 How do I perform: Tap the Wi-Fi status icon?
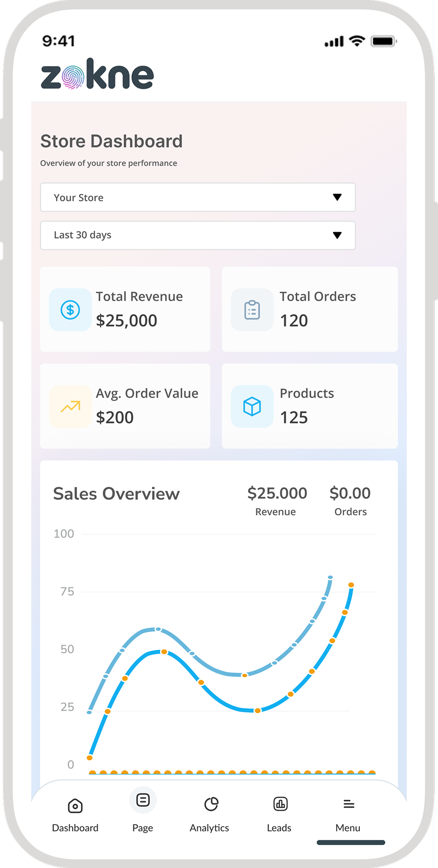click(357, 41)
